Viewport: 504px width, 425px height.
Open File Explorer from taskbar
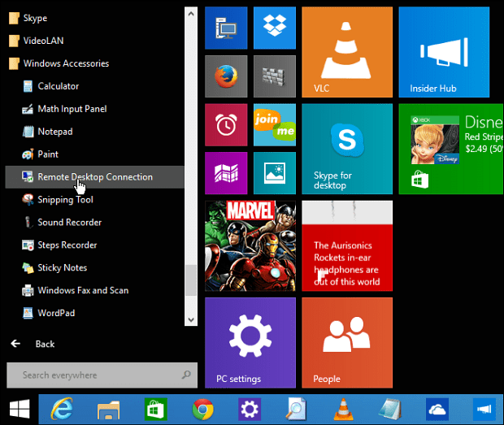pos(109,410)
